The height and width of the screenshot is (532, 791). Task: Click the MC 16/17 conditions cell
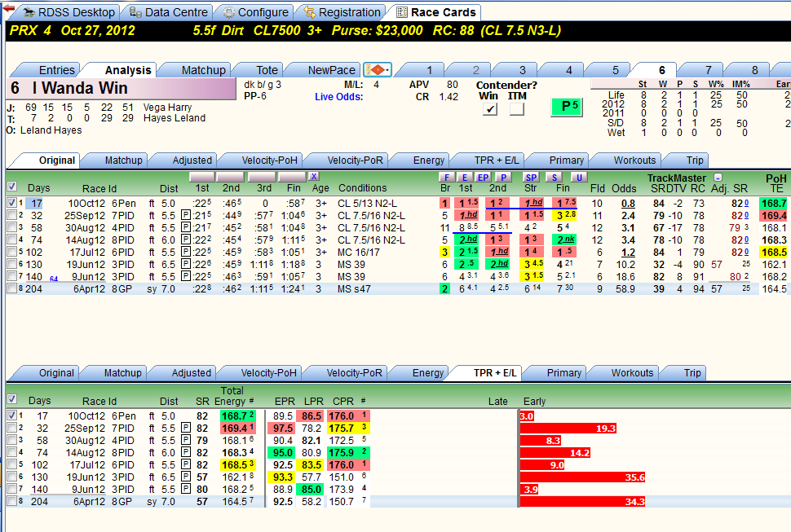359,253
